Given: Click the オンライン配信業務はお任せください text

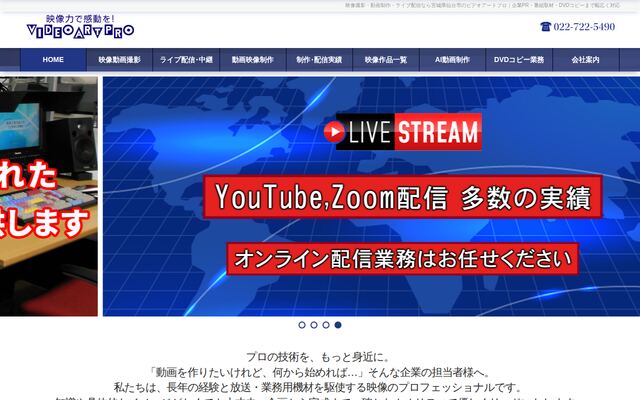Looking at the screenshot, I should pyautogui.click(x=402, y=259).
